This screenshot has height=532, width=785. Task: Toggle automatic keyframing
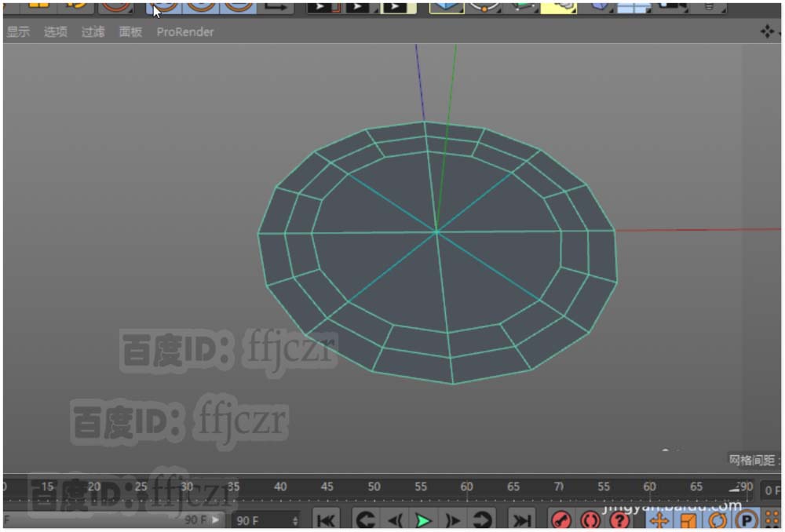590,520
